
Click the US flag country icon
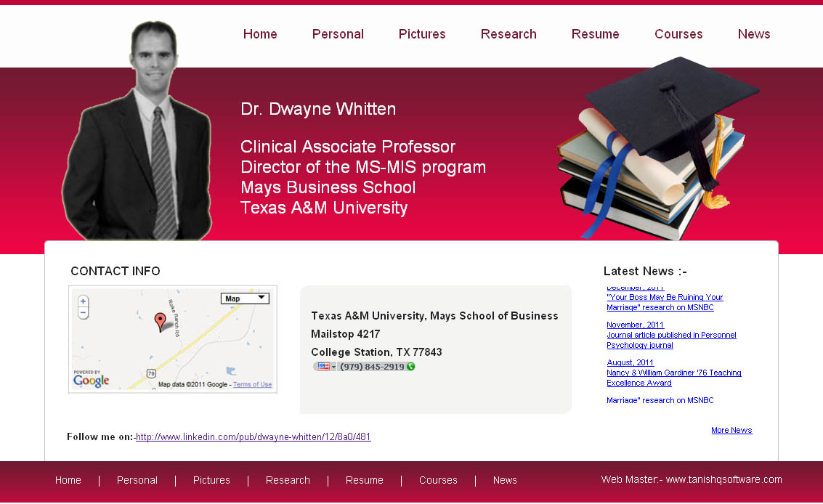(323, 367)
